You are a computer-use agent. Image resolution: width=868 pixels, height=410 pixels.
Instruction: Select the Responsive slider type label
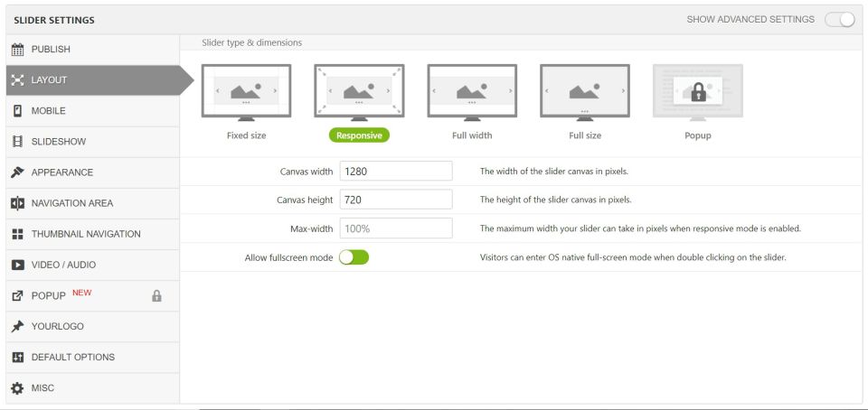[x=359, y=135]
